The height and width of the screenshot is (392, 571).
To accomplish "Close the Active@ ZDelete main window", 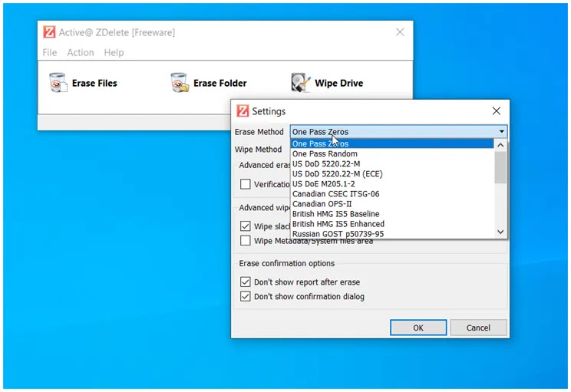I will pyautogui.click(x=400, y=32).
